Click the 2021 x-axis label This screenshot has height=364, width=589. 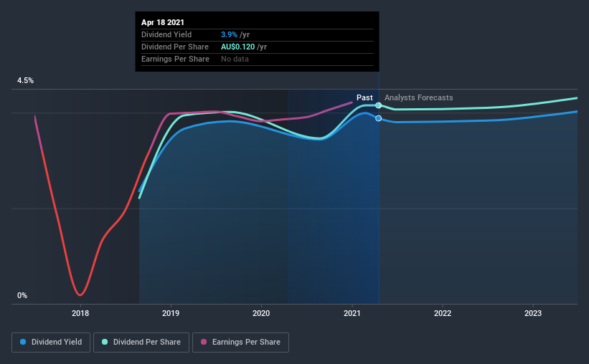pos(352,313)
